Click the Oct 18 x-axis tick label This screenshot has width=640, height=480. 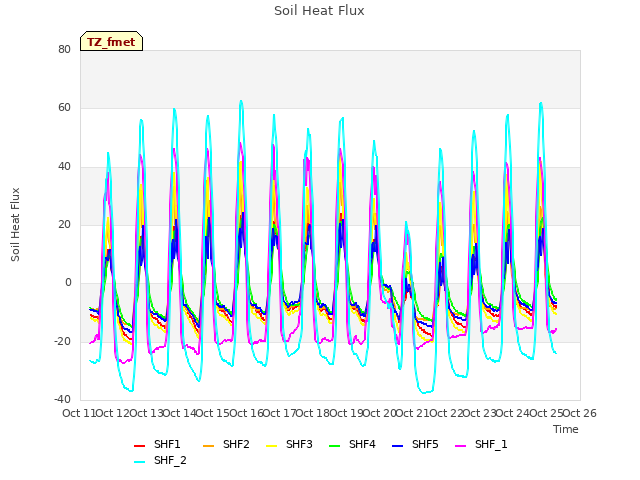[x=313, y=413]
